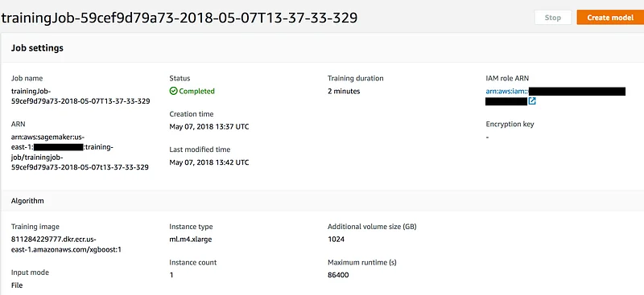Click the Job settings section header
Screen dimensions: 644x295
click(x=37, y=48)
